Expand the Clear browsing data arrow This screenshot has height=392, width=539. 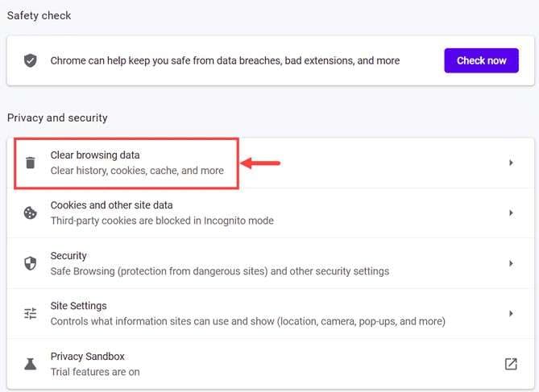511,163
